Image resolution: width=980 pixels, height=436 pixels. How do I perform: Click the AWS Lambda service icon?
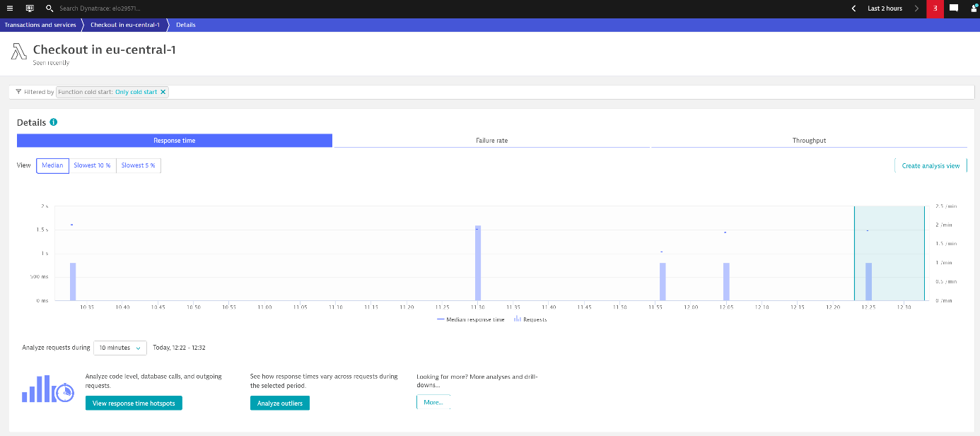tap(19, 52)
